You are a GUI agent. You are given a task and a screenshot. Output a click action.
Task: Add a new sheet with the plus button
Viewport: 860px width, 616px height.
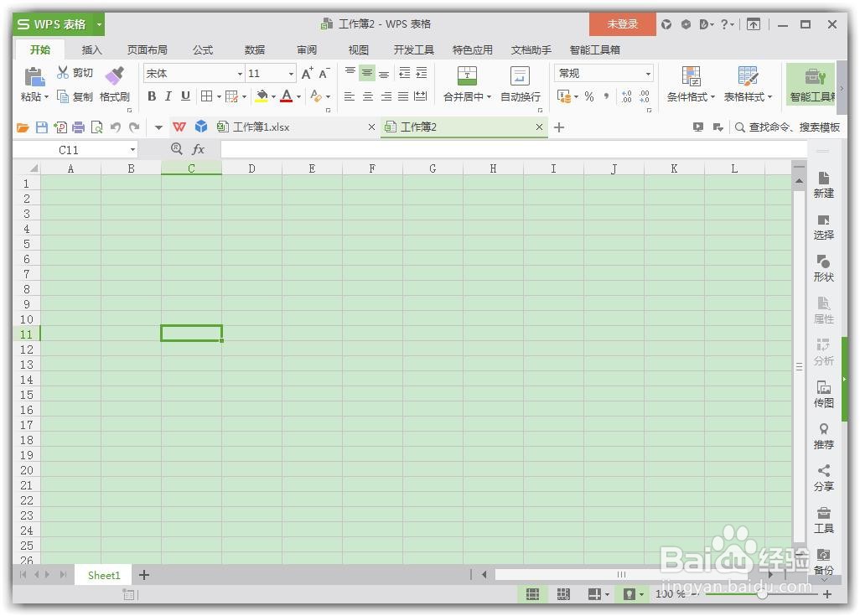(143, 575)
